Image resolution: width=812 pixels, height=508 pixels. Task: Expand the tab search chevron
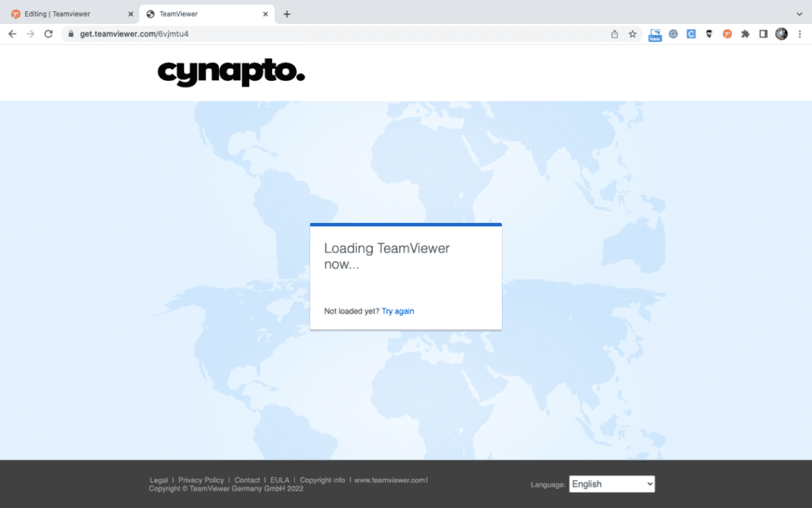pos(799,13)
